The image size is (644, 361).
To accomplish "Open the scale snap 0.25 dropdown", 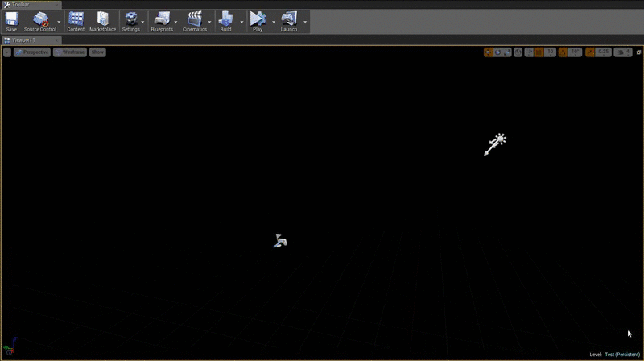I will [x=603, y=52].
